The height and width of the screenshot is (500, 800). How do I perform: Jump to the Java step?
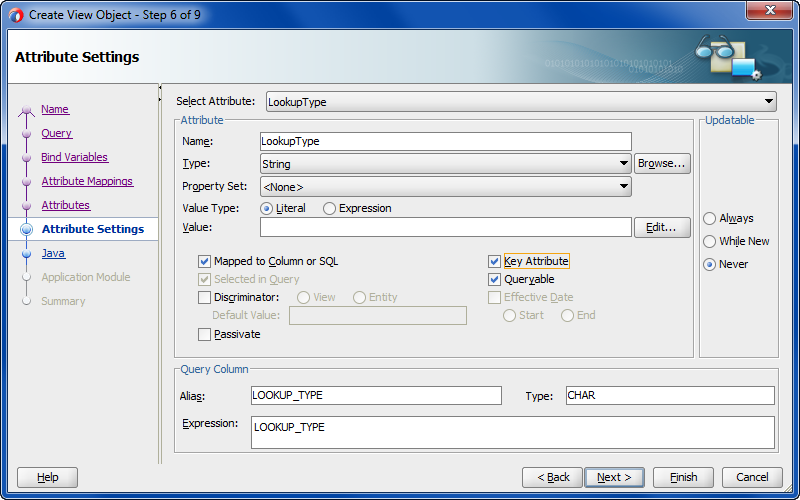pos(53,253)
